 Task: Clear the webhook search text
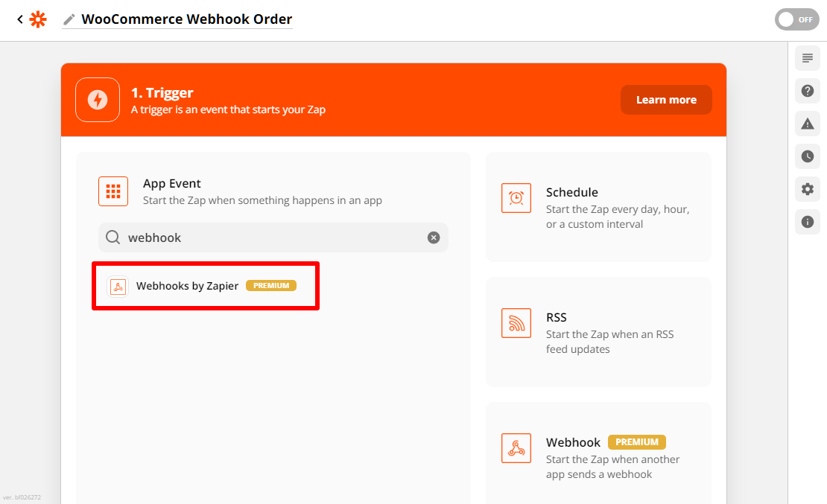434,237
